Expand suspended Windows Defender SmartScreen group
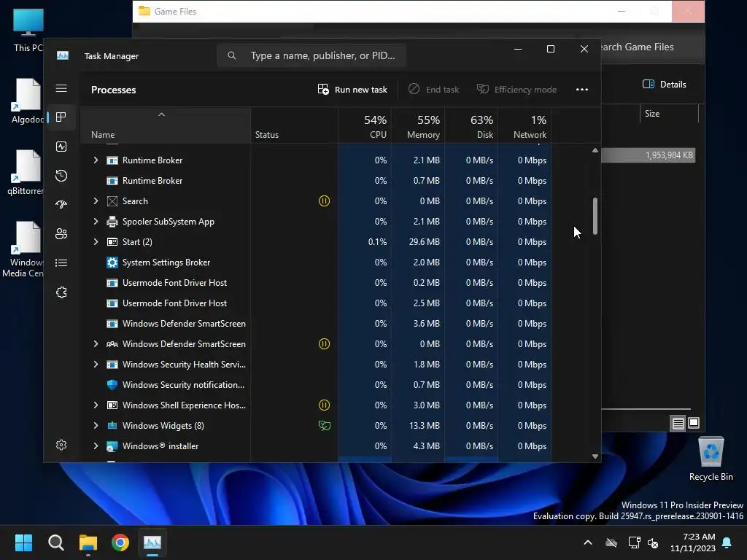 click(x=96, y=344)
